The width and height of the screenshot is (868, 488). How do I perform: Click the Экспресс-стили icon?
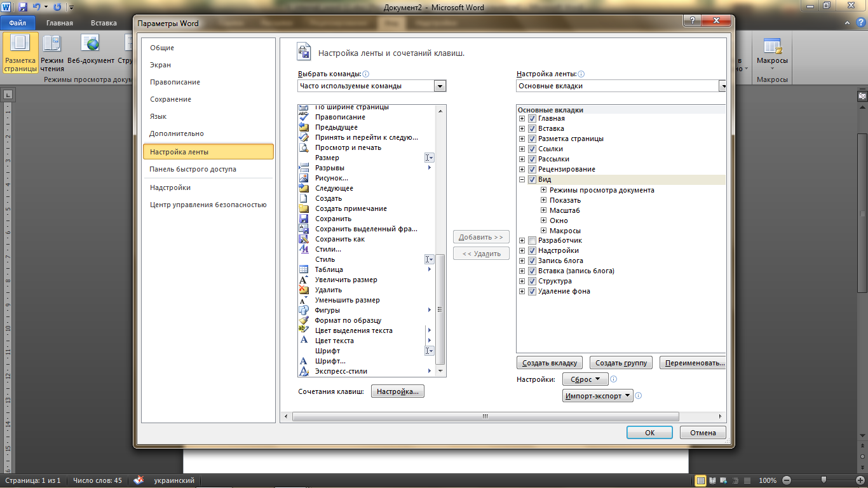point(304,371)
